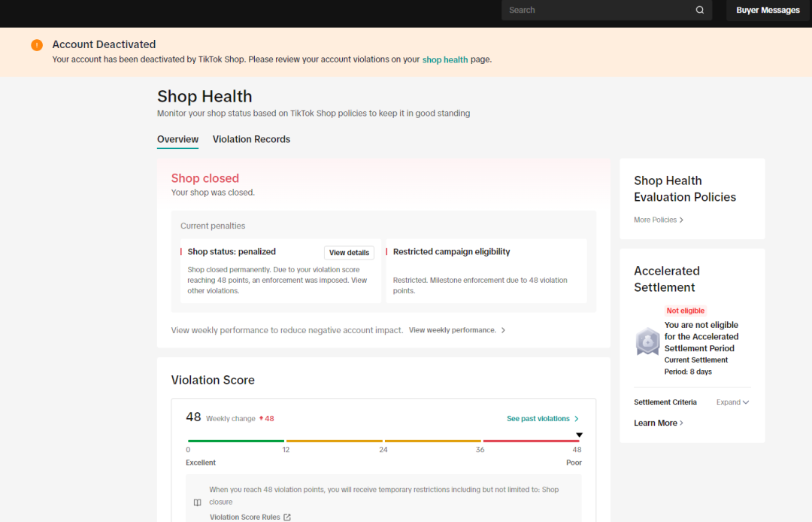Screen dimensions: 812x522
Task: Follow the shop health link in banner
Action: coord(445,59)
